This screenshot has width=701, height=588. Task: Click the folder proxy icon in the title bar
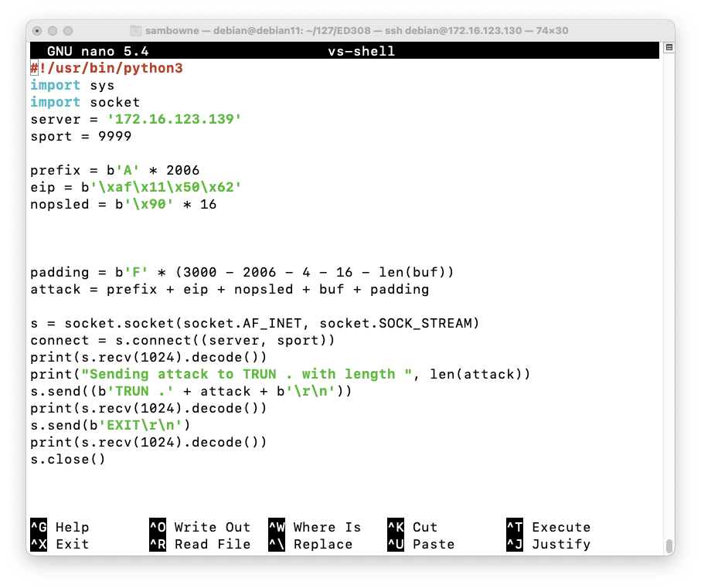[135, 31]
